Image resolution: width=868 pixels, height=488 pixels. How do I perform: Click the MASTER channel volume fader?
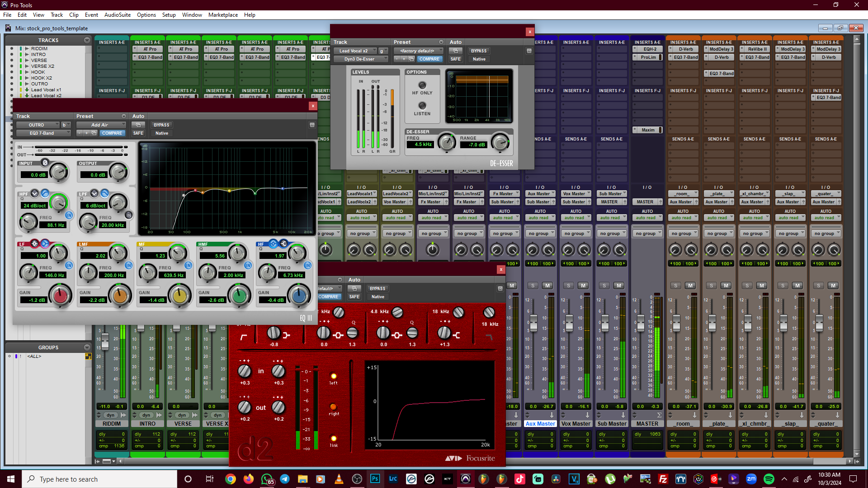pos(641,322)
